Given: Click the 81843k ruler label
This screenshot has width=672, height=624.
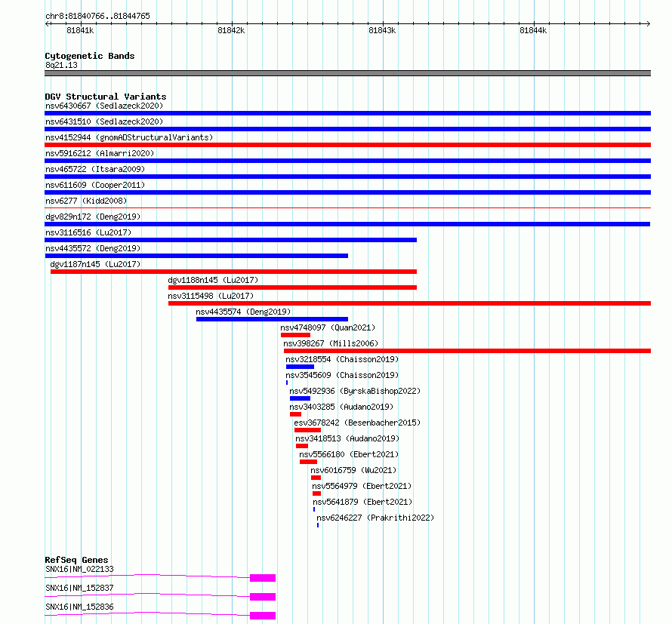Looking at the screenshot, I should pos(382,30).
